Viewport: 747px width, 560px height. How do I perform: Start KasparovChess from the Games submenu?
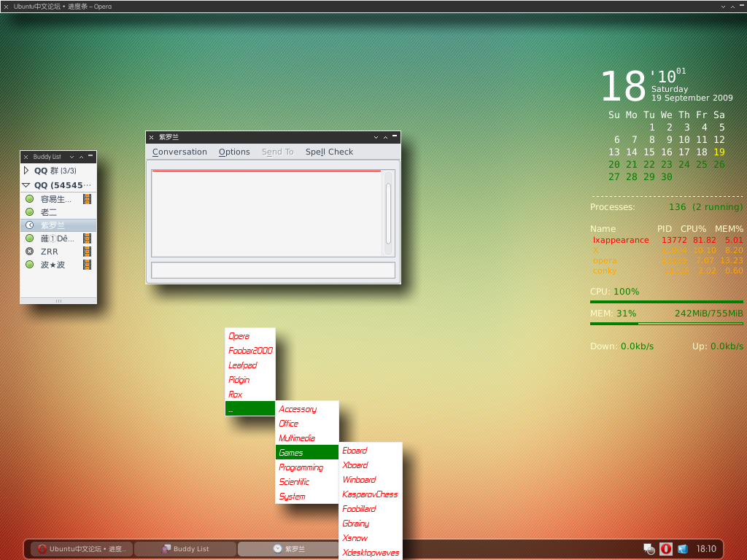[371, 494]
